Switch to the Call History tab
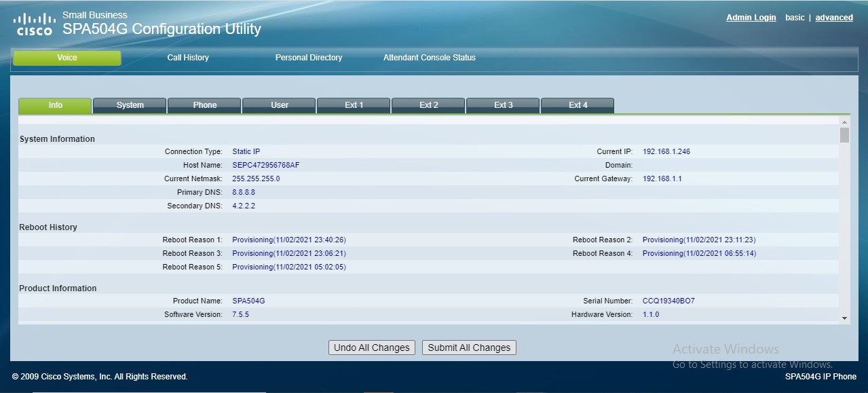868x393 pixels. coord(188,58)
